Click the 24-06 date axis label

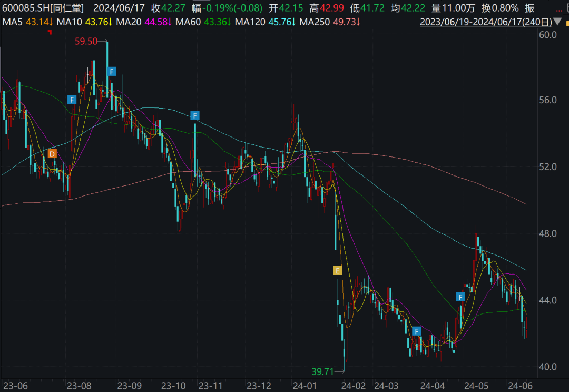click(520, 386)
